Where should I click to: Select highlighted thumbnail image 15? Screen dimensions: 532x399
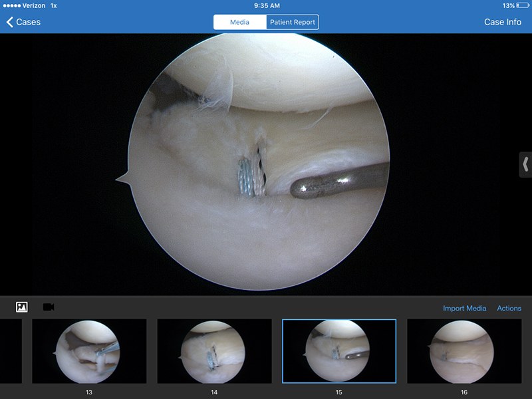tap(339, 351)
